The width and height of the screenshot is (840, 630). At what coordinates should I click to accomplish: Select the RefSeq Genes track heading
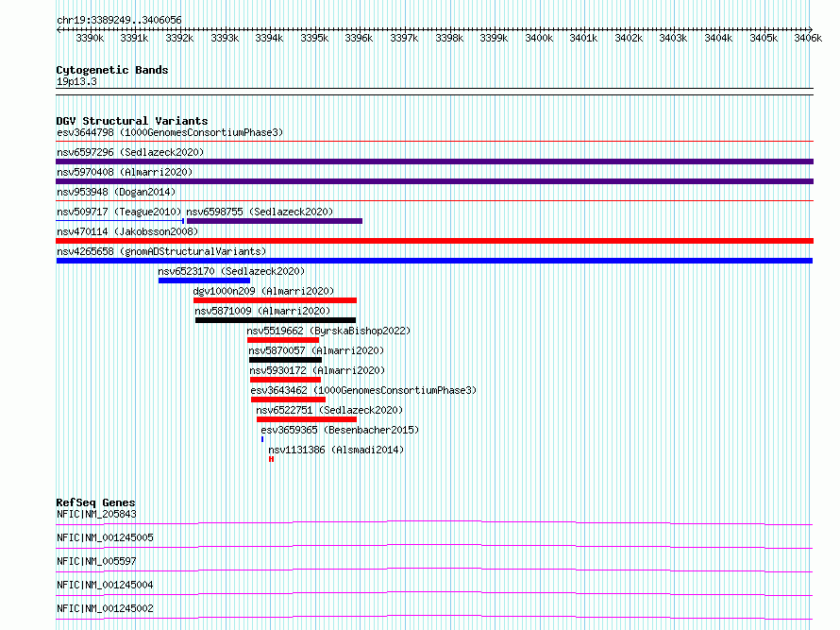pos(96,502)
